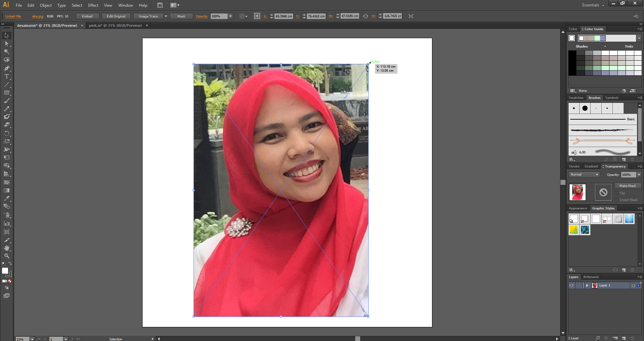This screenshot has height=341, width=644.
Task: Select the Lasso tool
Action: click(7, 60)
